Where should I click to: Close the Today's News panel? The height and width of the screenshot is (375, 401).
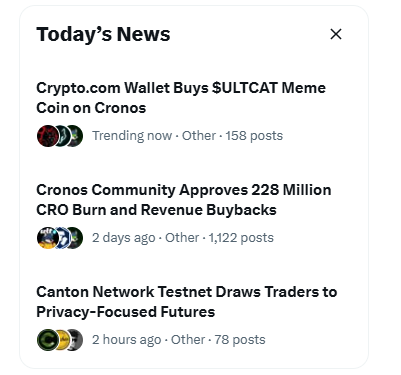(336, 34)
